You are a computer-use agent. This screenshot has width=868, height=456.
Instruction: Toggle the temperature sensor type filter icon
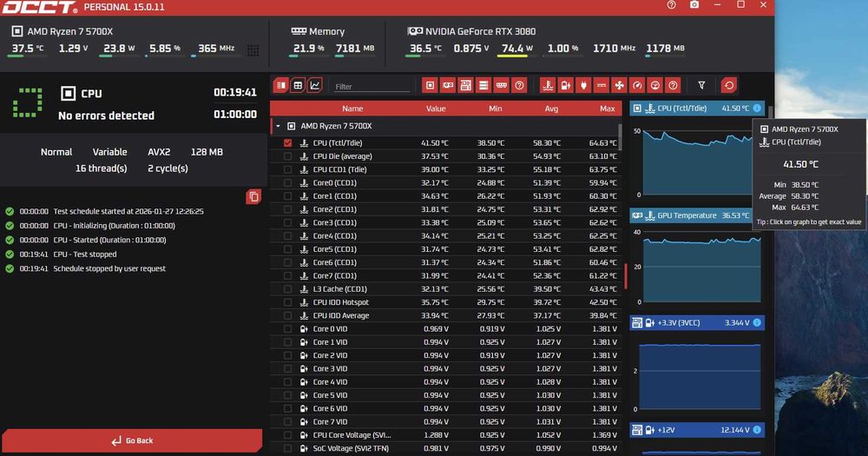pyautogui.click(x=548, y=85)
